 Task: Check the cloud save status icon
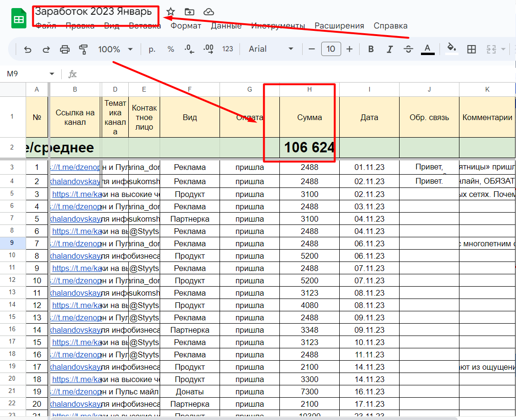pos(208,12)
